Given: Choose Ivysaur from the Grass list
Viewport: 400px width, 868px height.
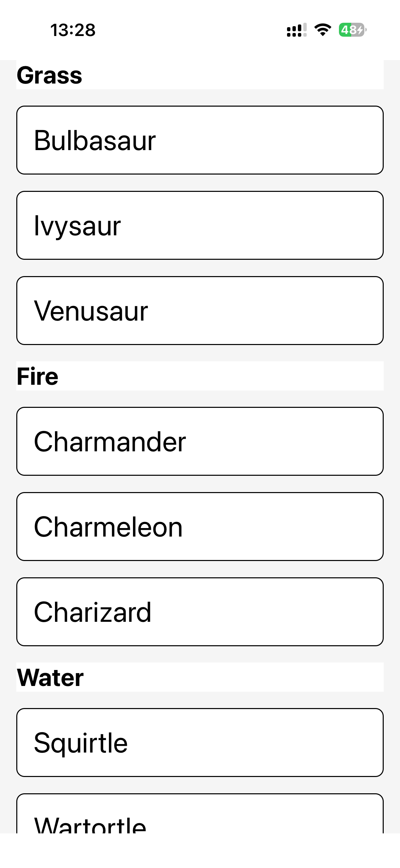Looking at the screenshot, I should (200, 225).
